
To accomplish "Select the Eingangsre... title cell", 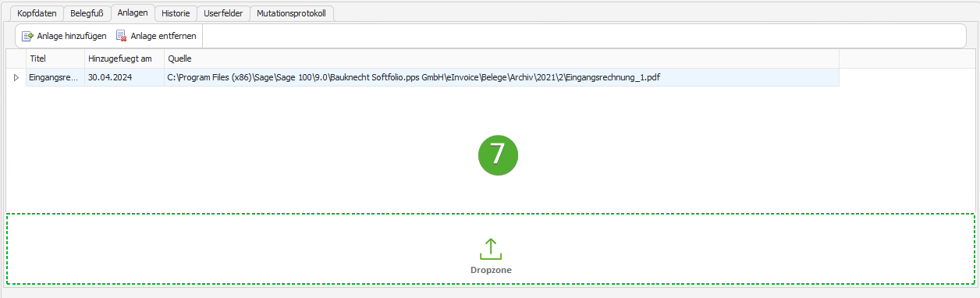I will [55, 77].
